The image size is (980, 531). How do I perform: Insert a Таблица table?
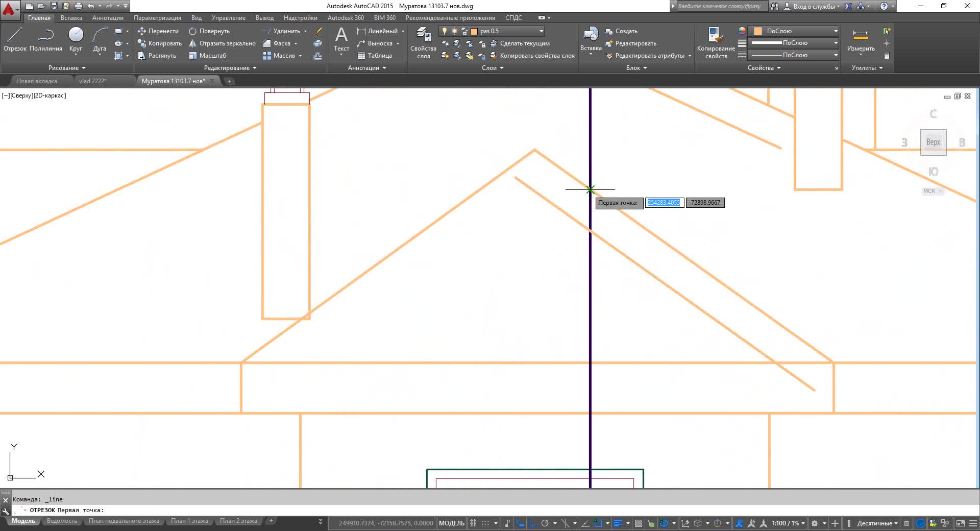click(x=375, y=56)
